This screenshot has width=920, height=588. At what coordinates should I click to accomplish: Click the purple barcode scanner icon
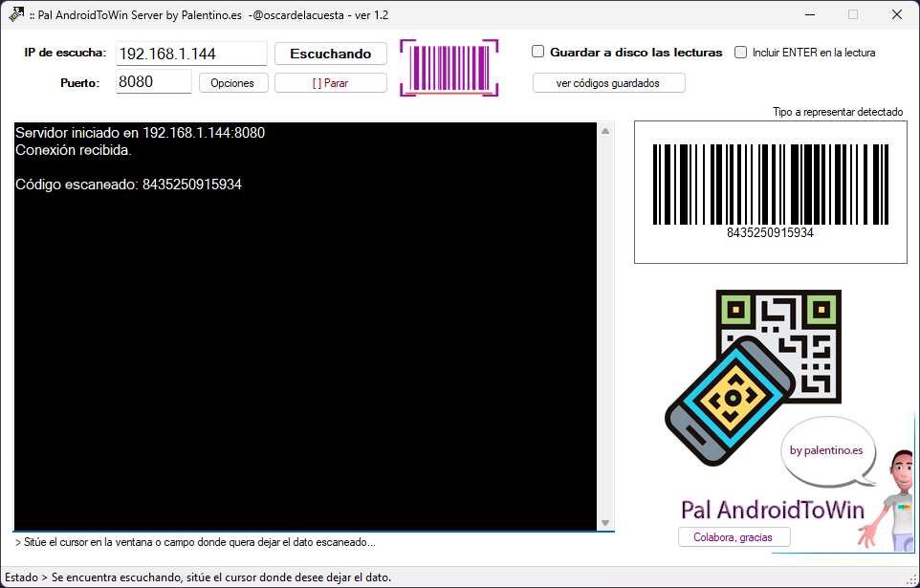pos(449,67)
